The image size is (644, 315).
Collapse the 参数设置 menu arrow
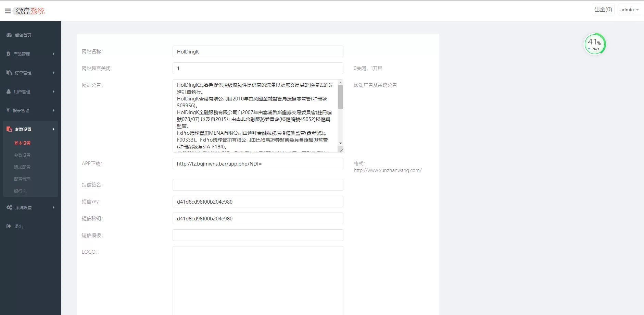[54, 129]
